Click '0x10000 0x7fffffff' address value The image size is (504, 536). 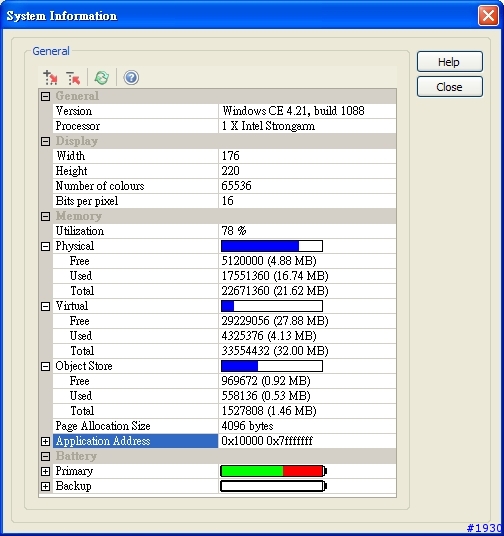pos(267,441)
